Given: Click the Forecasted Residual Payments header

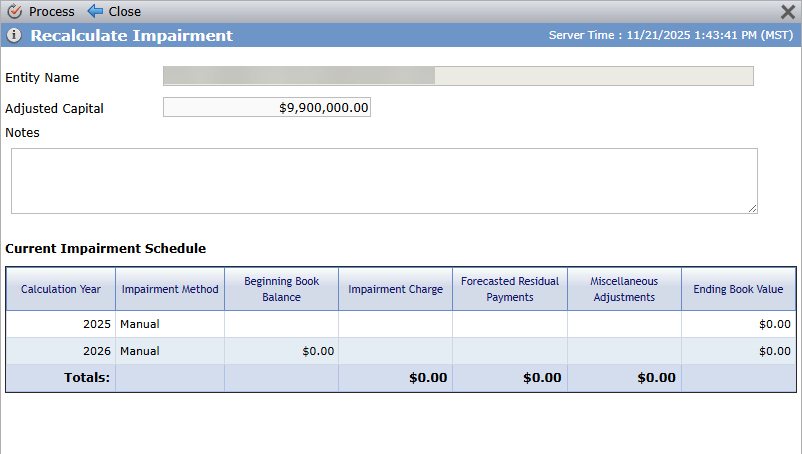Looking at the screenshot, I should tap(510, 289).
